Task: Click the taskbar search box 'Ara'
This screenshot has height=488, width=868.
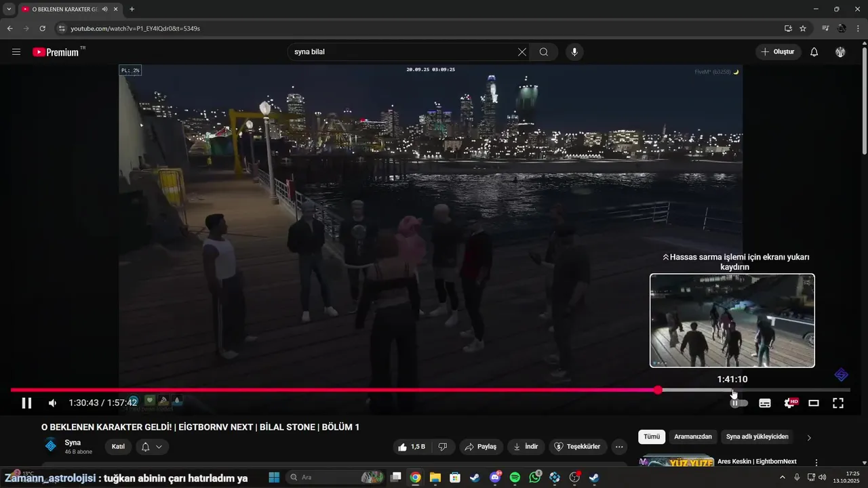Action: [336, 478]
